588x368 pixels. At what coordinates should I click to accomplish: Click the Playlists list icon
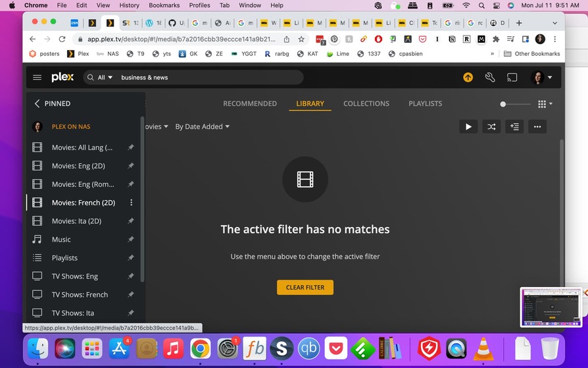coord(37,257)
